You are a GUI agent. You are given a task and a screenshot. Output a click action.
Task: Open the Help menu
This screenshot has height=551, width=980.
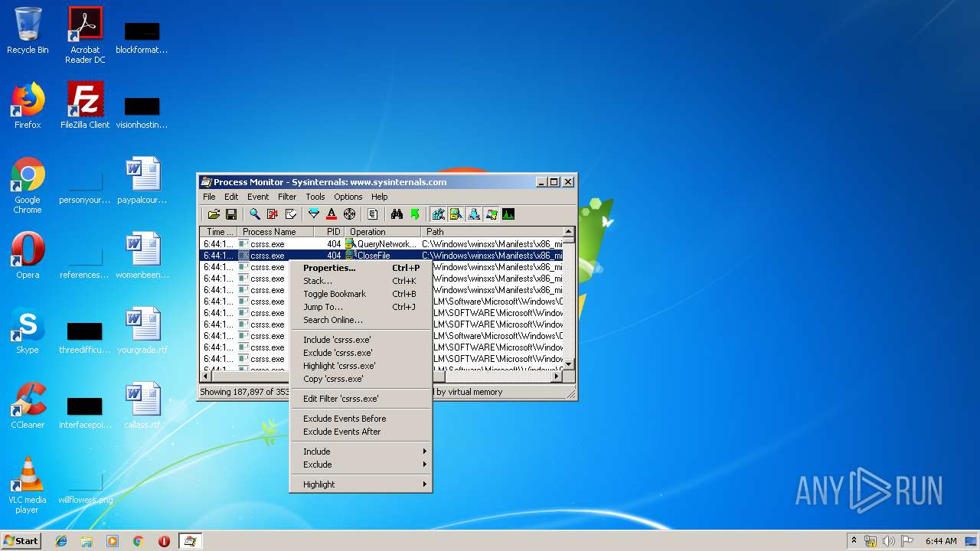point(380,197)
